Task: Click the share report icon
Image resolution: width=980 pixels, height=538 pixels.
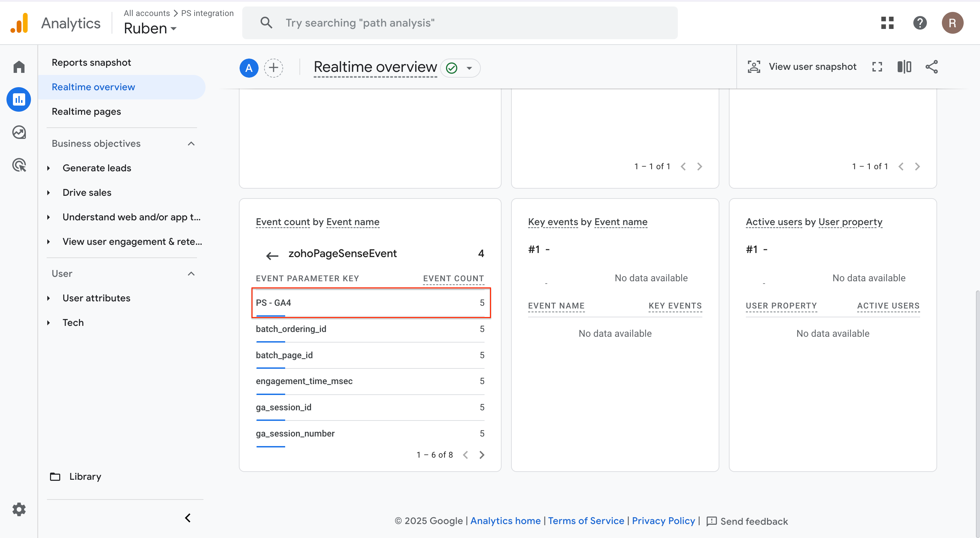Action: coord(931,67)
